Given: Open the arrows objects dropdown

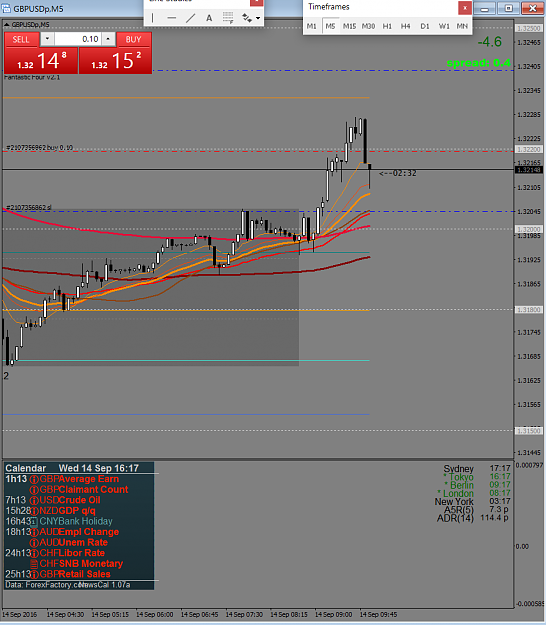Looking at the screenshot, I should [x=258, y=18].
